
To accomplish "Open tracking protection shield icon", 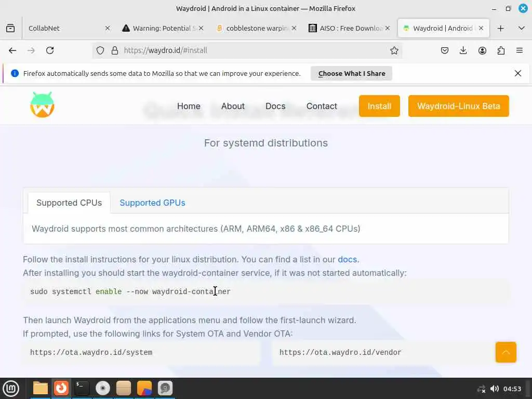I will point(100,50).
